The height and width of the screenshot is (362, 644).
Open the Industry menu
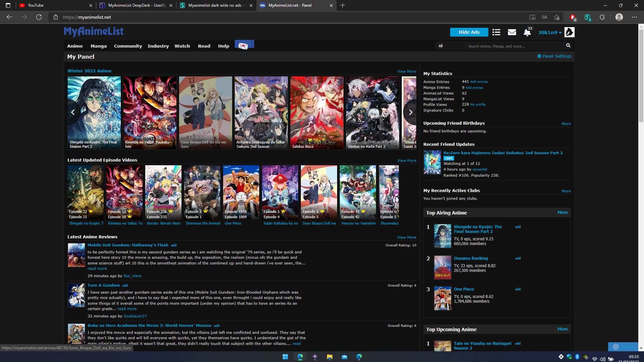click(x=158, y=46)
